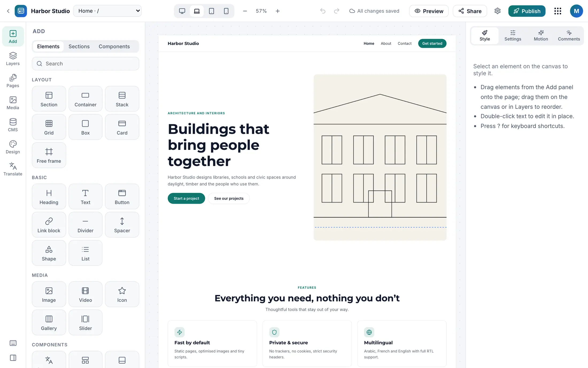Add an Image element
588x368 pixels.
coord(49,294)
